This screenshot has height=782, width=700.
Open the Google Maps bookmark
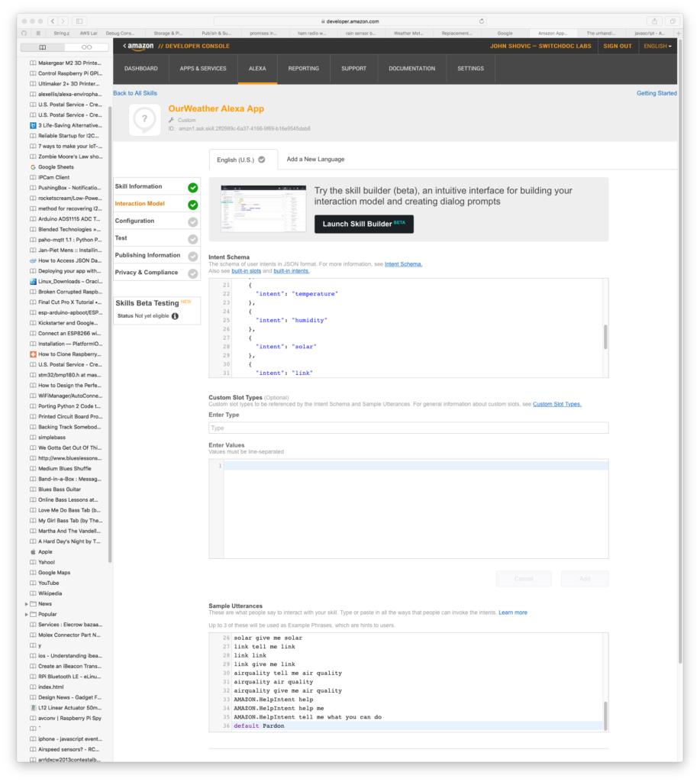(x=54, y=573)
